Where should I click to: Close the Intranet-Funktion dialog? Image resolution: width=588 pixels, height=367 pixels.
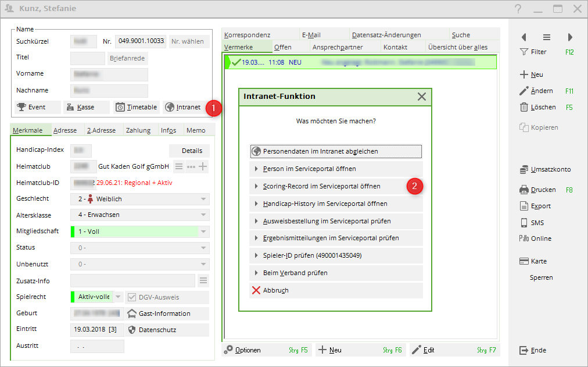tap(422, 97)
